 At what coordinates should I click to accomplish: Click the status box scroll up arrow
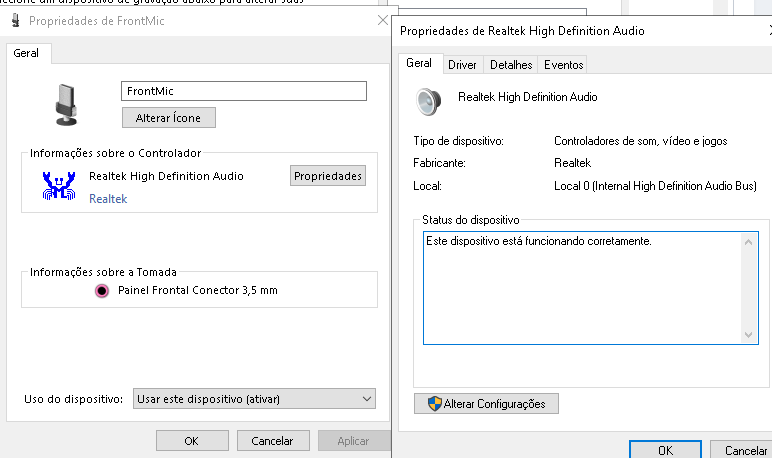748,242
